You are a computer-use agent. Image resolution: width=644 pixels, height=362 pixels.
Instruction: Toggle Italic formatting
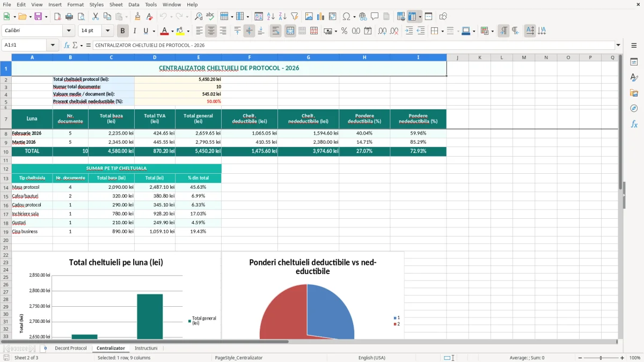pyautogui.click(x=135, y=31)
